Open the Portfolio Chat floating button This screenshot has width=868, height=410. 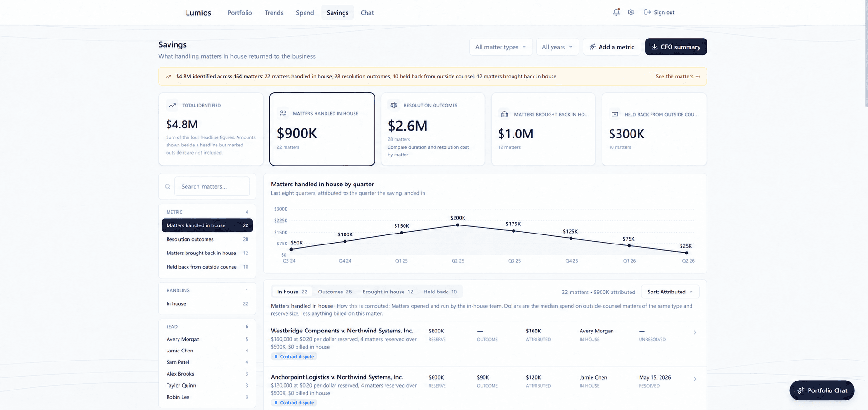click(x=822, y=390)
